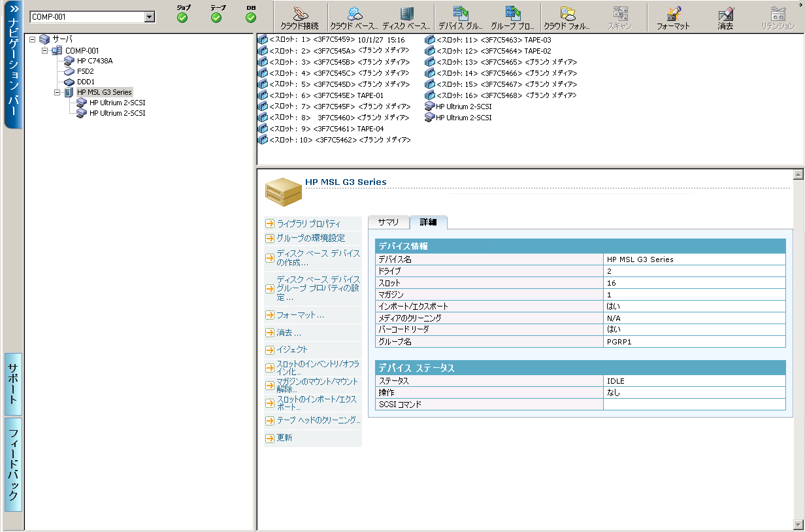Viewport: 805px width, 532px height.
Task: Collapse the サーバ tree root node
Action: click(x=33, y=39)
